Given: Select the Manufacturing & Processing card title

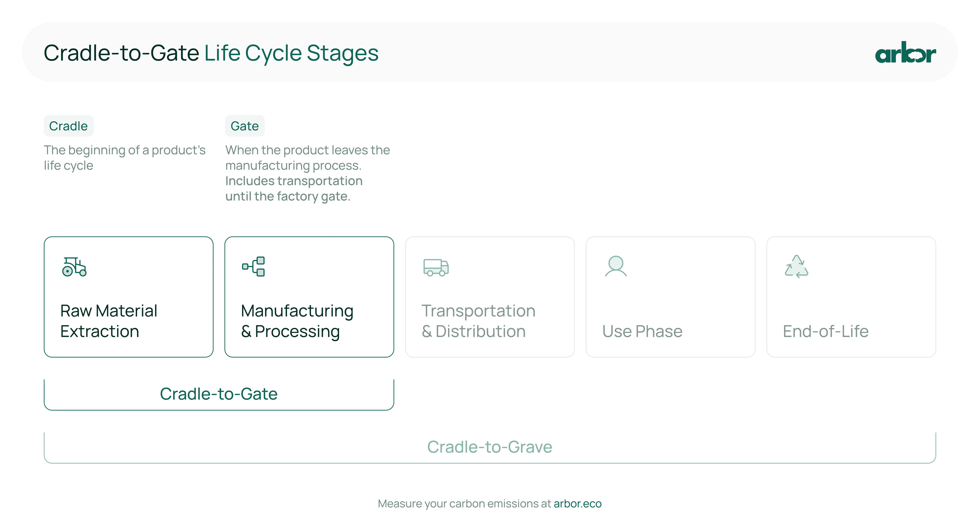Looking at the screenshot, I should [x=297, y=321].
